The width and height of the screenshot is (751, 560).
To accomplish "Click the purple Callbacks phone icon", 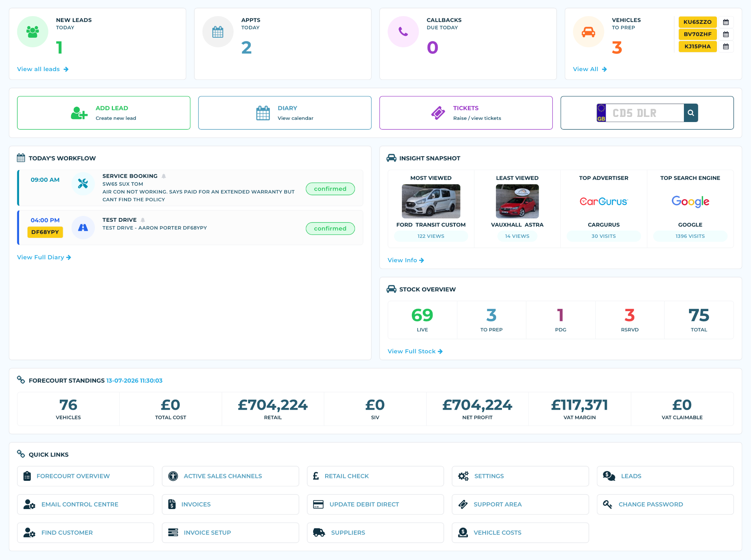I will point(403,32).
